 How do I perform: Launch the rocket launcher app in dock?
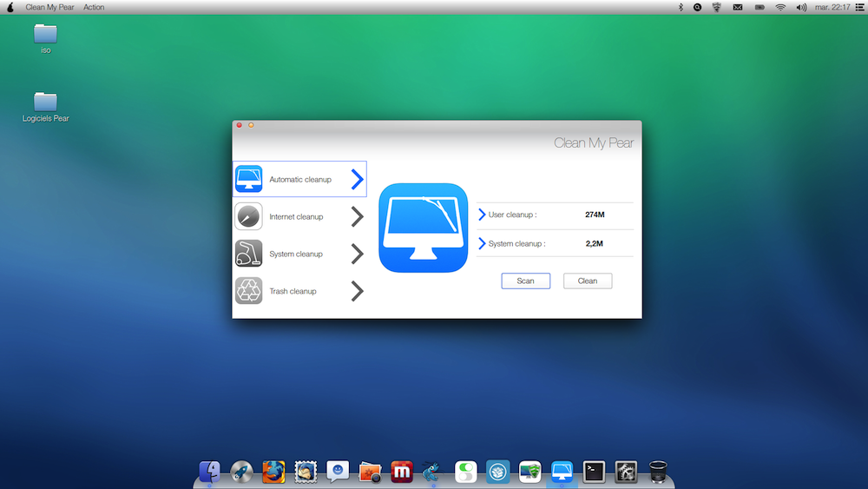pyautogui.click(x=241, y=472)
